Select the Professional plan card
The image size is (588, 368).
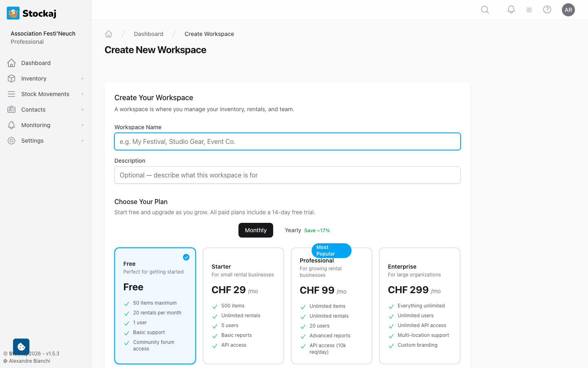(332, 306)
